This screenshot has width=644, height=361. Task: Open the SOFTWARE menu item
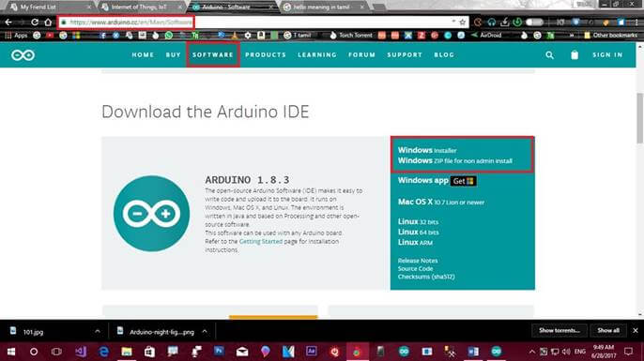point(213,55)
